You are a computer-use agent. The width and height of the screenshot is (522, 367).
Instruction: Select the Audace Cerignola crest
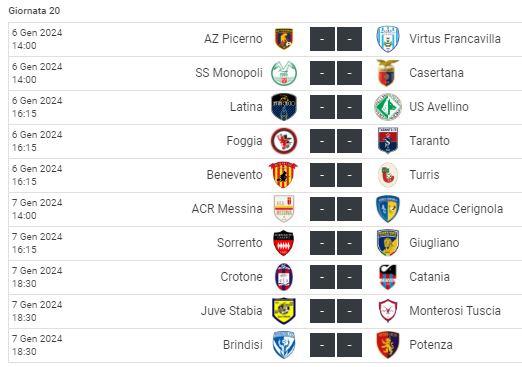[x=388, y=209]
